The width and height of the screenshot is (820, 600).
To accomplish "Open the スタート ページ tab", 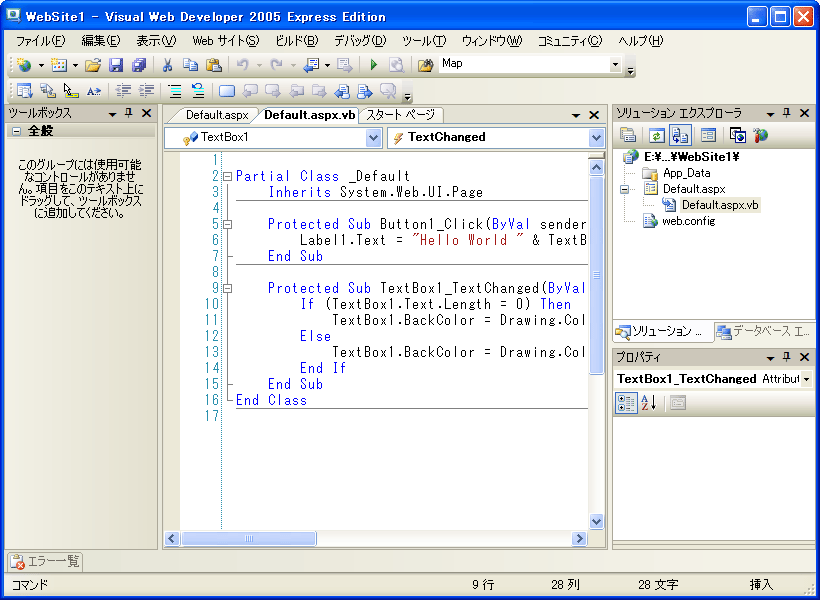I will [400, 115].
